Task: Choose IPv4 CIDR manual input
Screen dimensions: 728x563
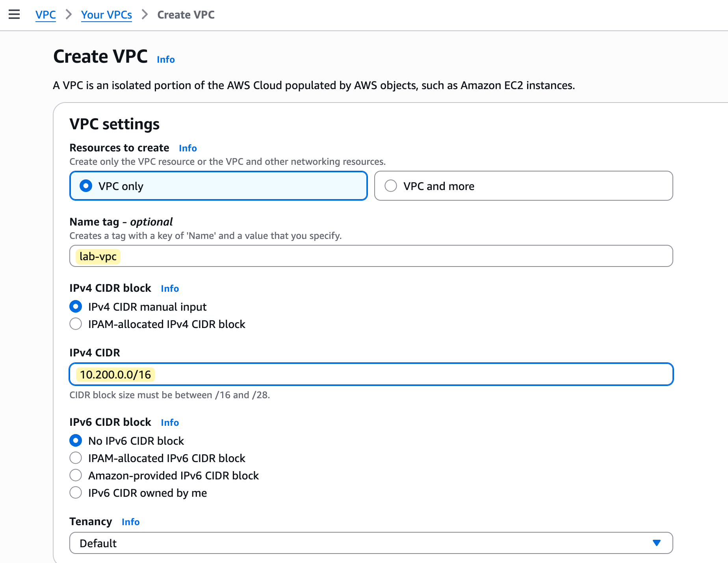Action: coord(76,306)
